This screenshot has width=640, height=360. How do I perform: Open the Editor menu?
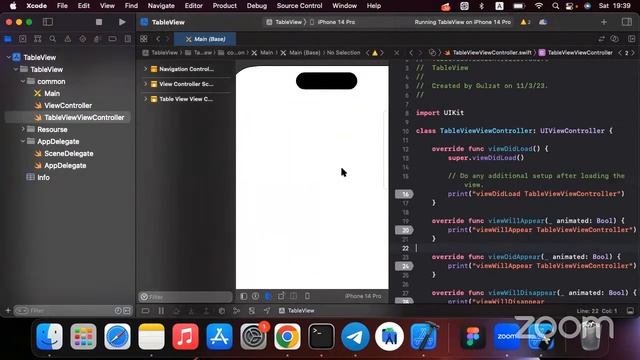coord(193,6)
